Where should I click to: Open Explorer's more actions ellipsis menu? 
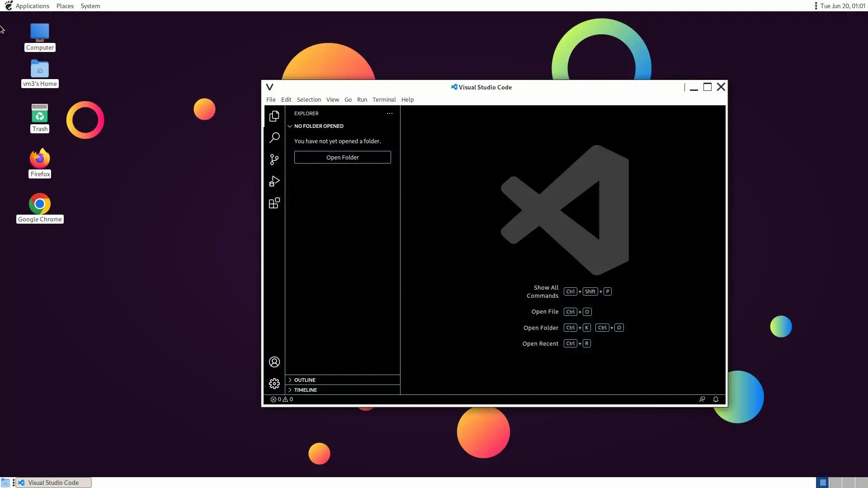(x=389, y=113)
